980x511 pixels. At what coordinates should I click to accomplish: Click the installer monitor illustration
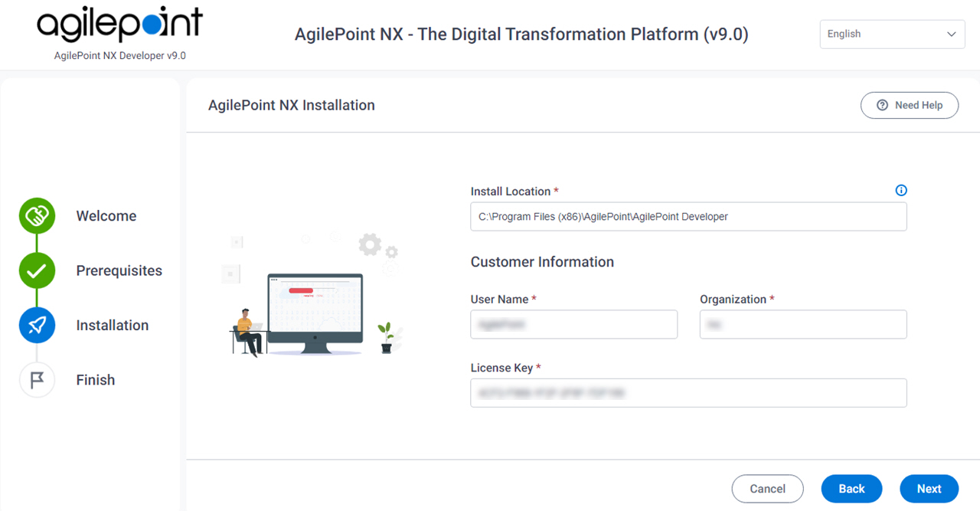[x=315, y=314]
